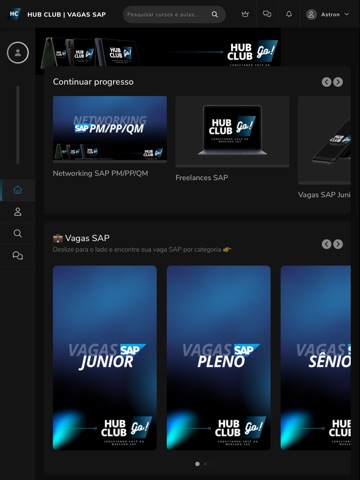Viewport: 360px width, 480px height.
Task: Click the Deslize para o lado subtitle text
Action: point(142,250)
